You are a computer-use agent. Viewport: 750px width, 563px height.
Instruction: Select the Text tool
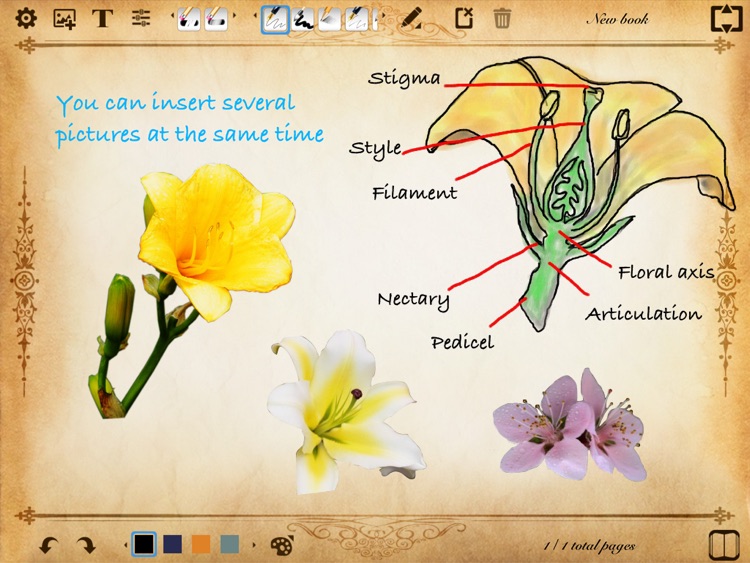click(102, 18)
